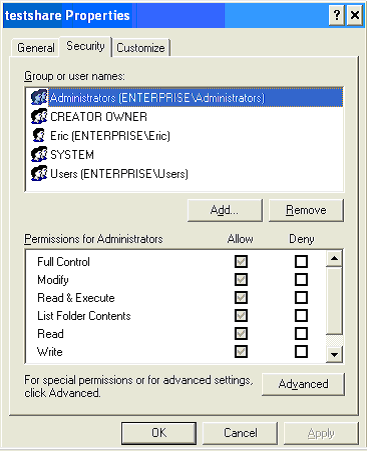Select the SYSTEM group icon

click(x=39, y=154)
